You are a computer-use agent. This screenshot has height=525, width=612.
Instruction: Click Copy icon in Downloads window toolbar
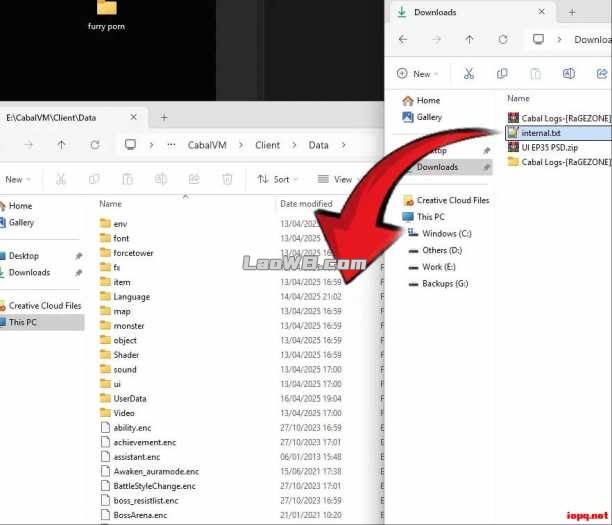(502, 73)
